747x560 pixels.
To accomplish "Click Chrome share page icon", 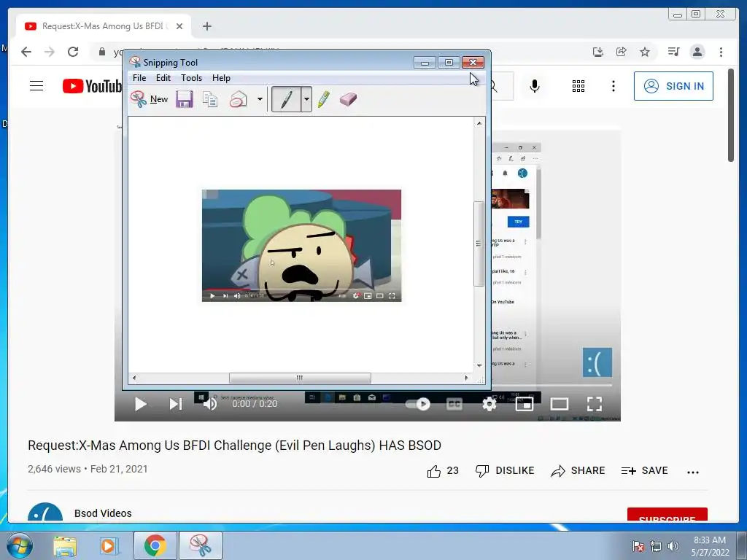I will (622, 52).
